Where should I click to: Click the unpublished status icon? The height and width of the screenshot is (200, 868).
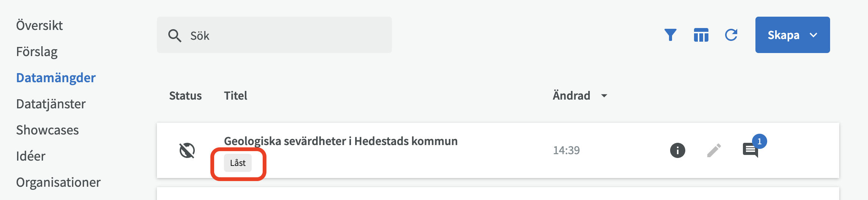pos(187,150)
